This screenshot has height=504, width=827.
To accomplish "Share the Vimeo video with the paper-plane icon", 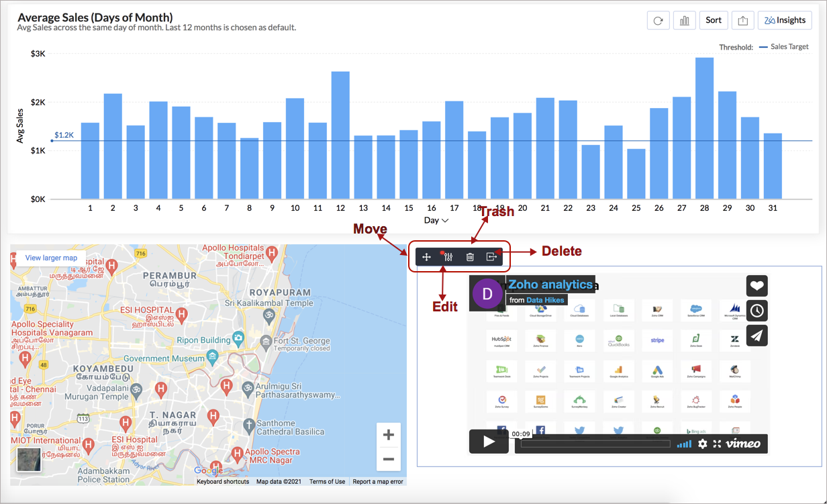I will (x=757, y=336).
